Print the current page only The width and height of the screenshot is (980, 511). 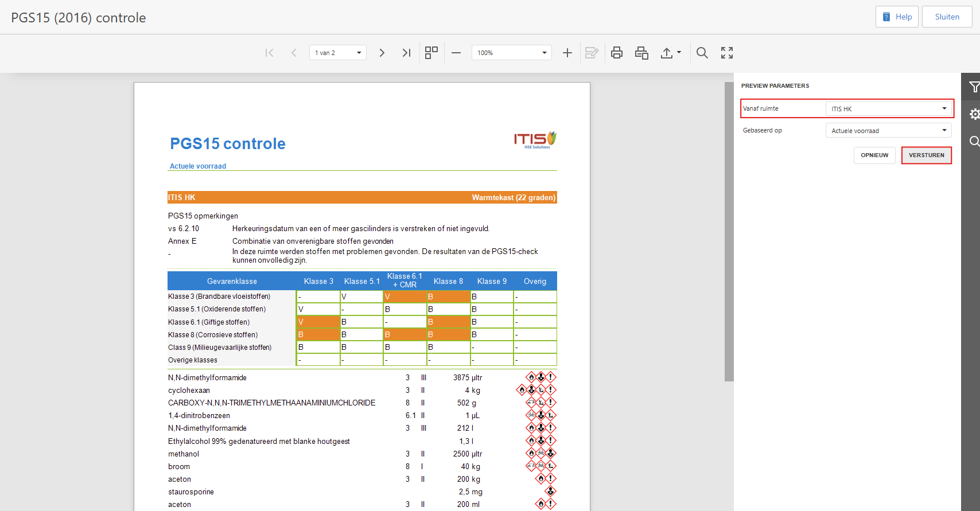(x=641, y=53)
